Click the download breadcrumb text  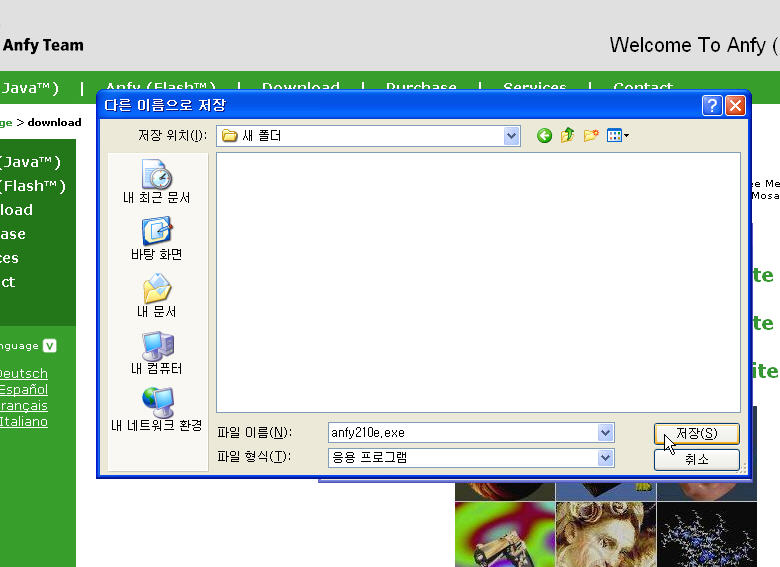coord(54,122)
